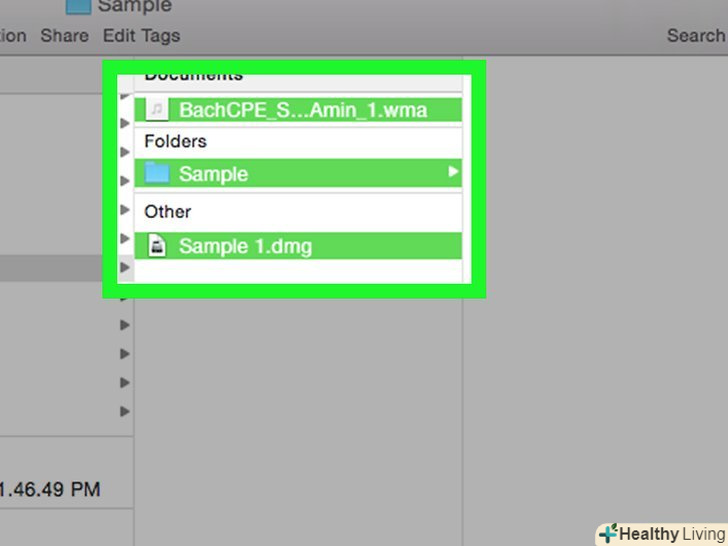Click the blue folder icon in Sample row
This screenshot has width=728, height=546.
tap(157, 173)
